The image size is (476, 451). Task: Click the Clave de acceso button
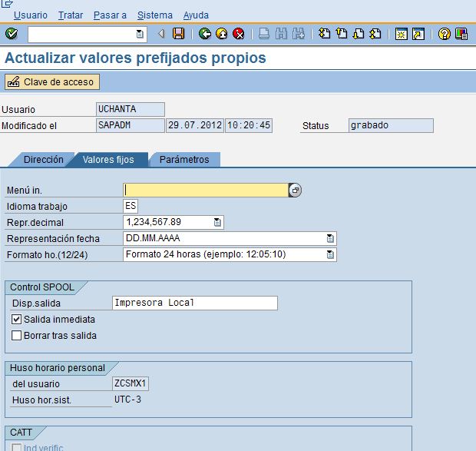point(52,82)
